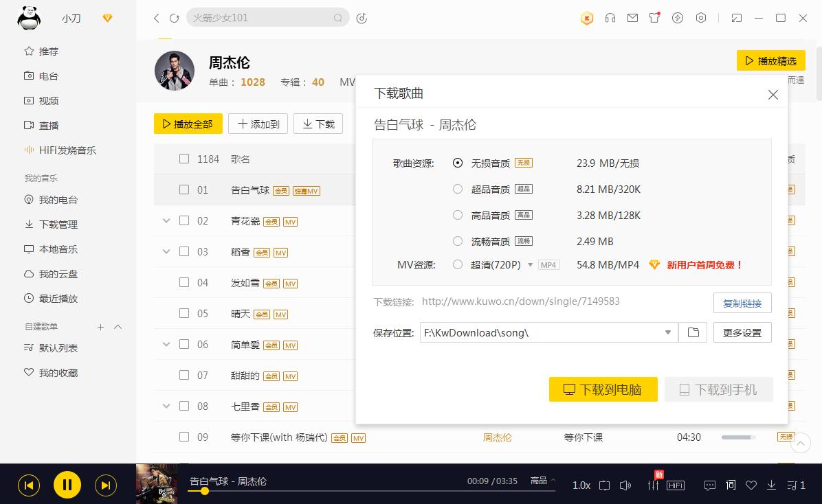Image resolution: width=822 pixels, height=504 pixels.
Task: Open the 高品 quality selector in the player bar
Action: [542, 481]
